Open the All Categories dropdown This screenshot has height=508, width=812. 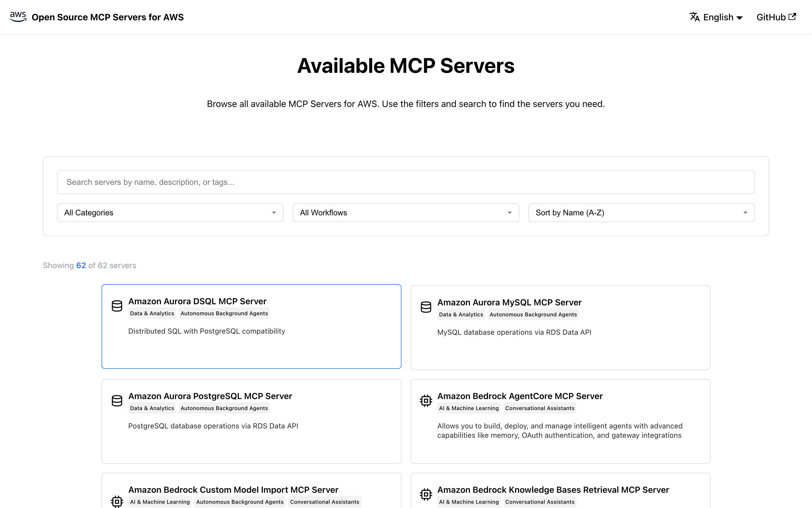[x=170, y=213]
